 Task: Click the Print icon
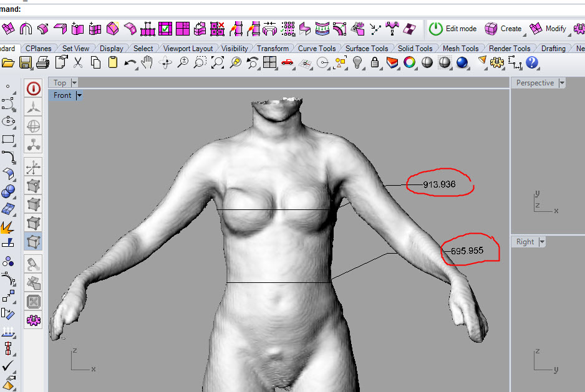(x=43, y=62)
